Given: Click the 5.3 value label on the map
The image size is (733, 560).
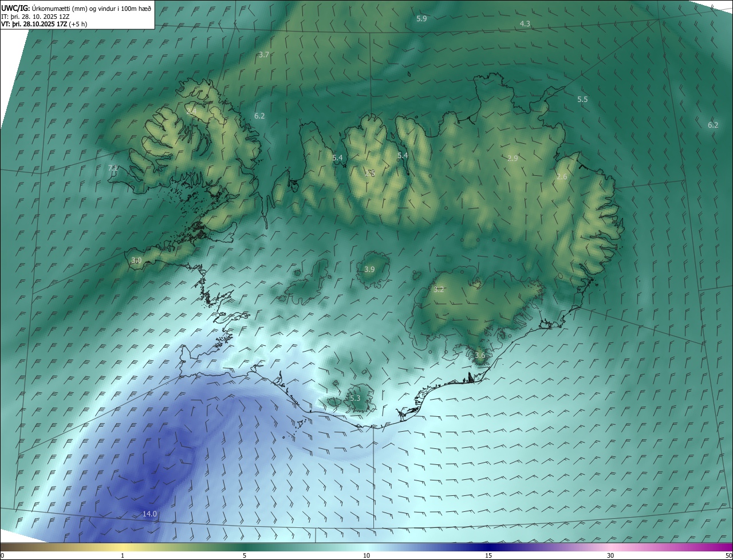Looking at the screenshot, I should (x=354, y=399).
